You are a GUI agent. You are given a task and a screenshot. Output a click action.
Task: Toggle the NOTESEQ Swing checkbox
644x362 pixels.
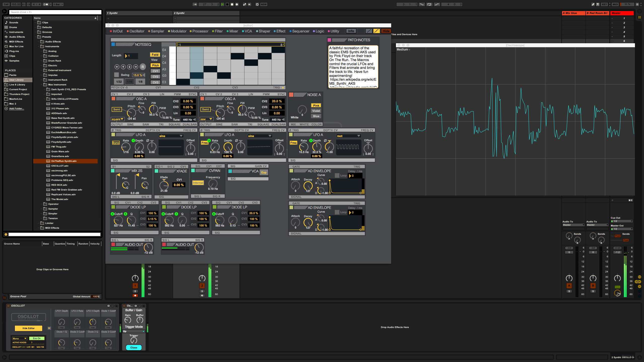(x=116, y=75)
